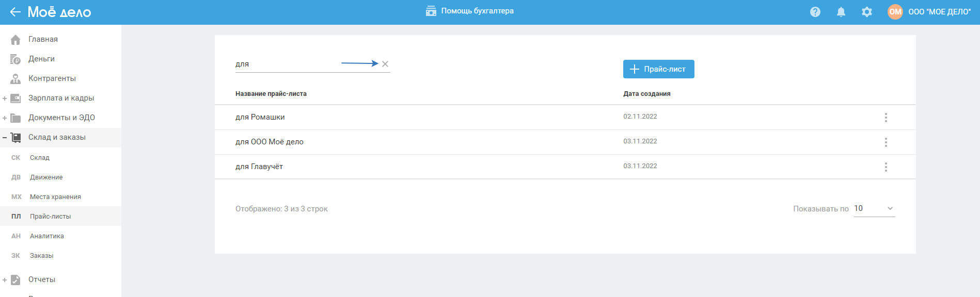Click the wallet icon beside Зарплата и кадры

[x=15, y=98]
